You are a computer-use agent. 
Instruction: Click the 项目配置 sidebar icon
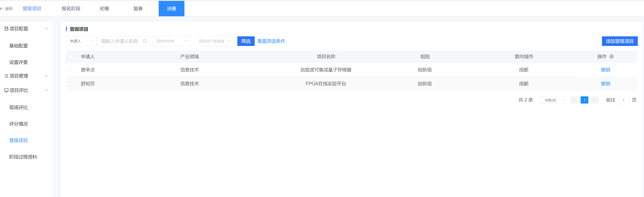(x=6, y=29)
